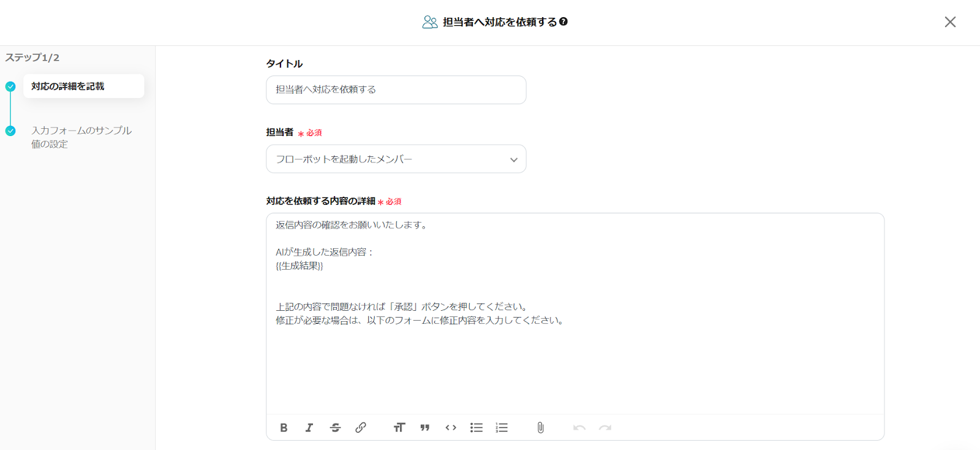Click the line starting 上記の内容で問題なければ
980x450 pixels.
[x=402, y=307]
